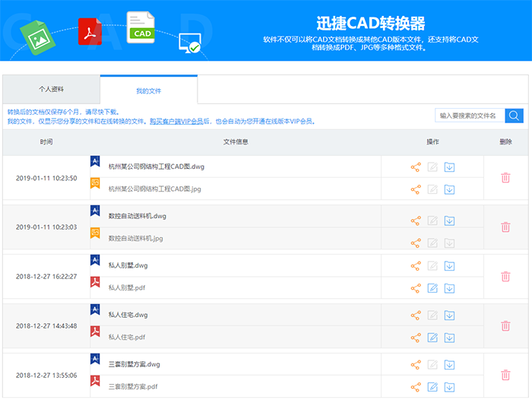Open file 私人别墅.pdf
Image resolution: width=532 pixels, height=400 pixels.
click(x=127, y=288)
